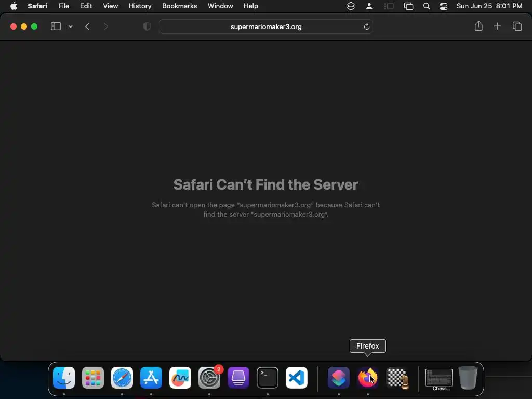Open App Store from the Dock

(151, 378)
